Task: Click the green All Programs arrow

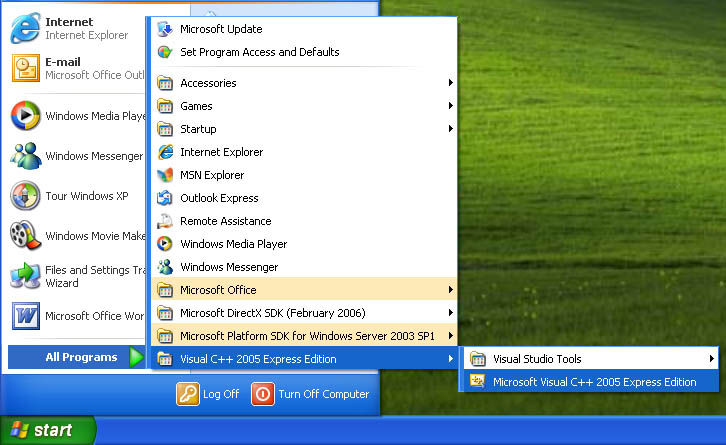Action: click(x=136, y=357)
